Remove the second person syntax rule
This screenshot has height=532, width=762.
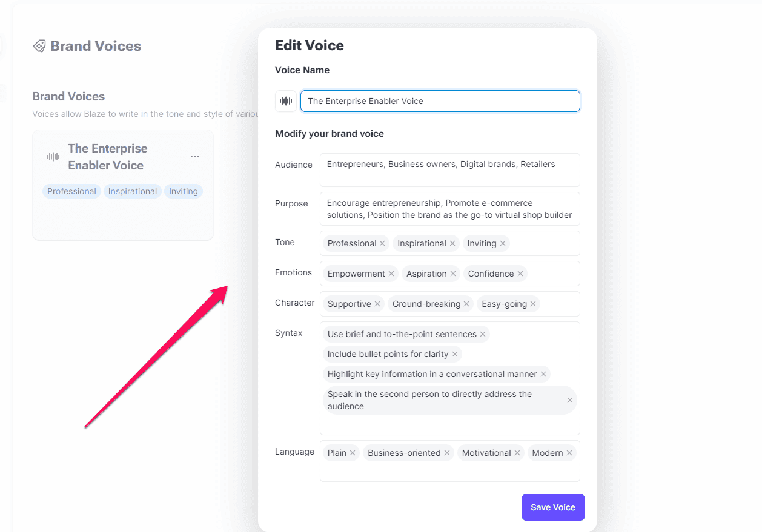pos(569,400)
